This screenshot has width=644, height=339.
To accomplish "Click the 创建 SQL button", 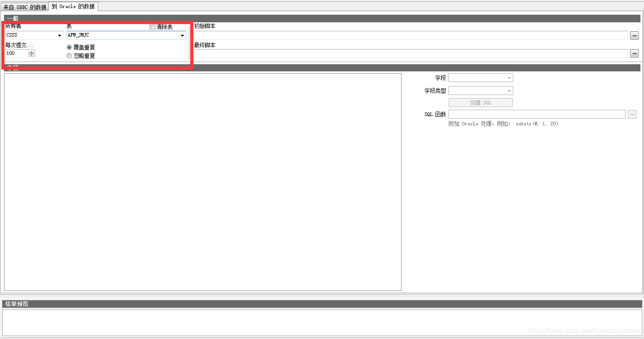I will pyautogui.click(x=481, y=103).
